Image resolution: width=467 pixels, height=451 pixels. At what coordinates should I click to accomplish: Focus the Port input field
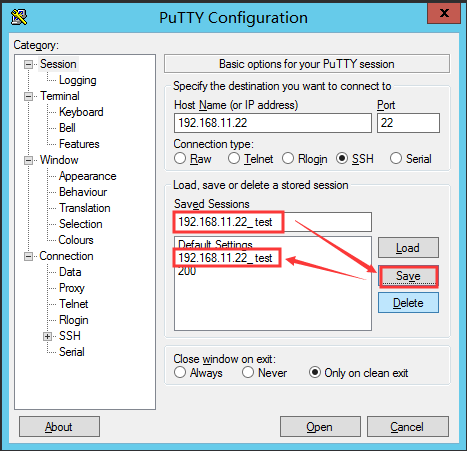(x=408, y=123)
